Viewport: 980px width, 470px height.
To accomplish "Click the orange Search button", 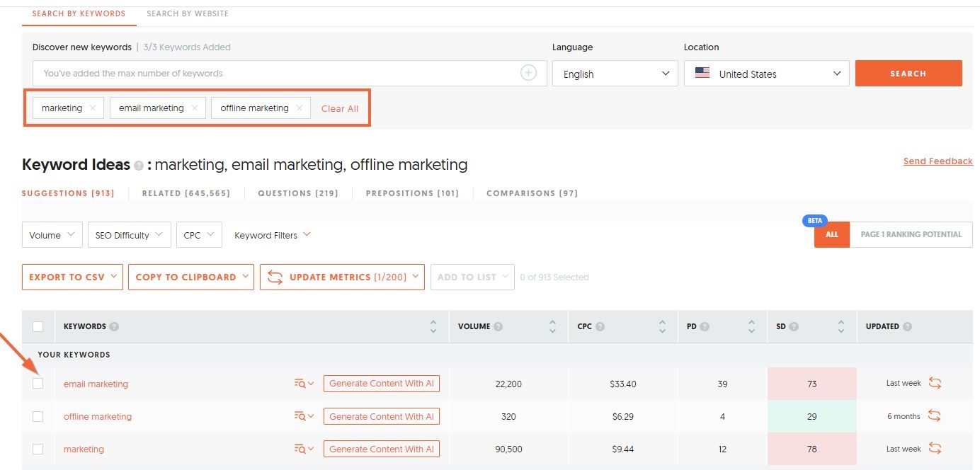I will 908,73.
